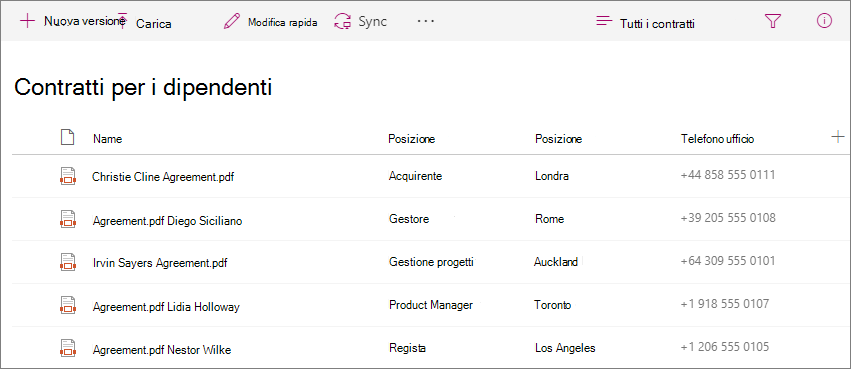Screen dimensions: 851x369
Task: Click the PDF icon for Christie Cline Agreement
Action: point(67,176)
